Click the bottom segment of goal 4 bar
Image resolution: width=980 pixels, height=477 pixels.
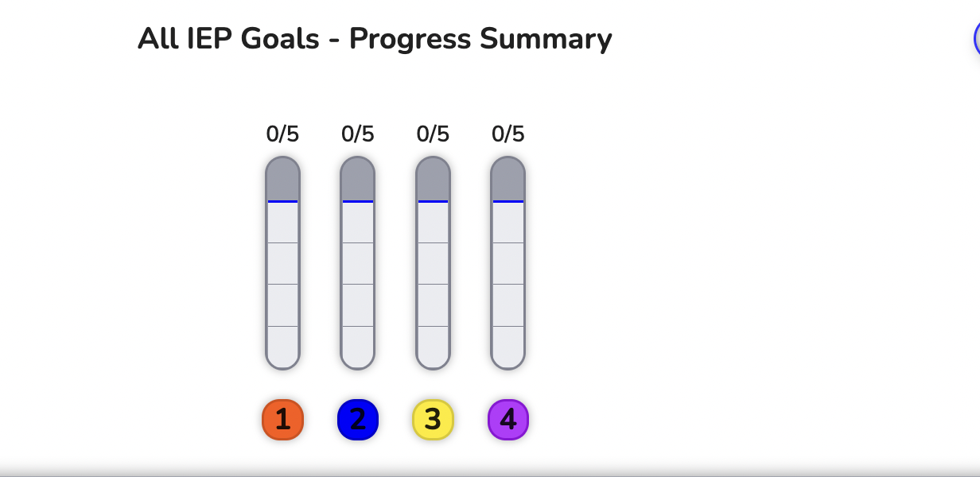click(508, 347)
